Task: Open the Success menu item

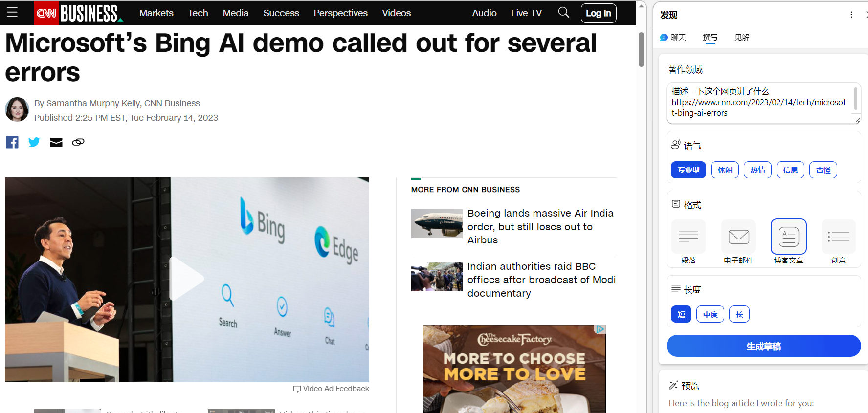Action: coord(281,13)
